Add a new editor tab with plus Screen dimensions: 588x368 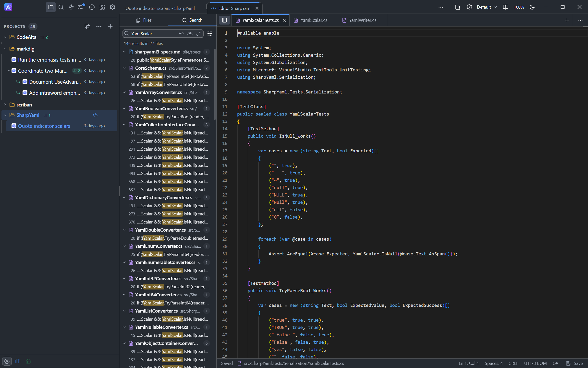567,20
